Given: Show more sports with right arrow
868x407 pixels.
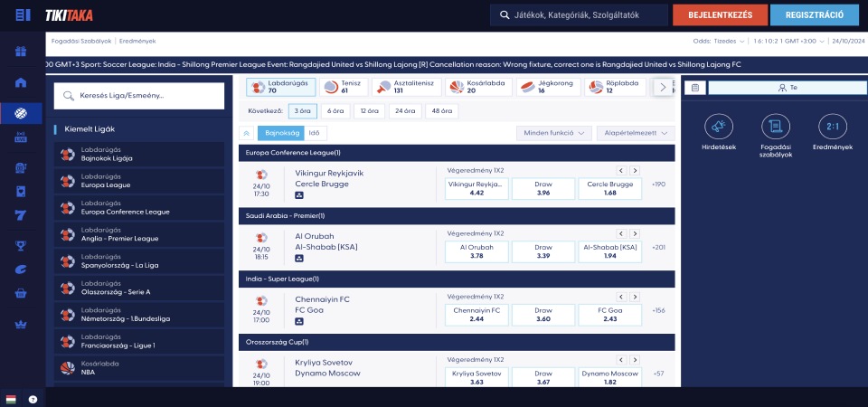Looking at the screenshot, I should pos(663,87).
